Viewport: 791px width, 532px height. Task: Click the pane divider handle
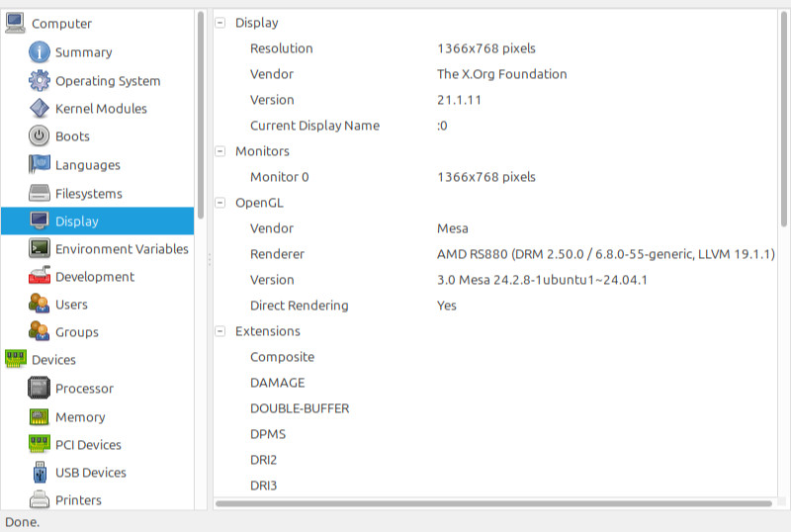pyautogui.click(x=210, y=259)
